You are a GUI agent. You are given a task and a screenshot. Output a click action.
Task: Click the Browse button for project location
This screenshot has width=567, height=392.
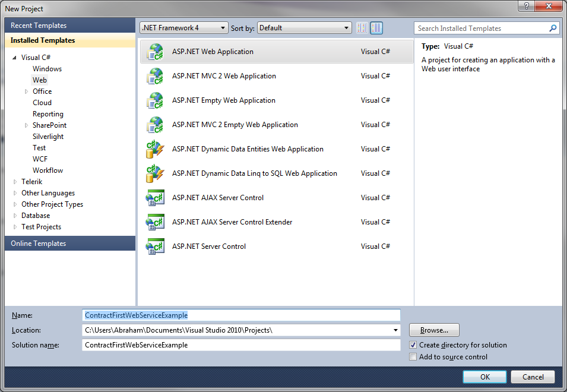point(433,330)
